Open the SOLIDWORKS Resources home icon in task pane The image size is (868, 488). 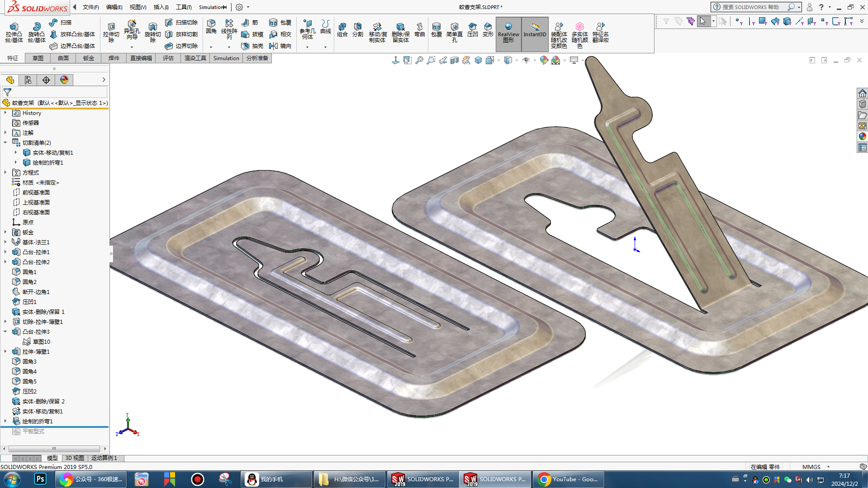click(863, 93)
